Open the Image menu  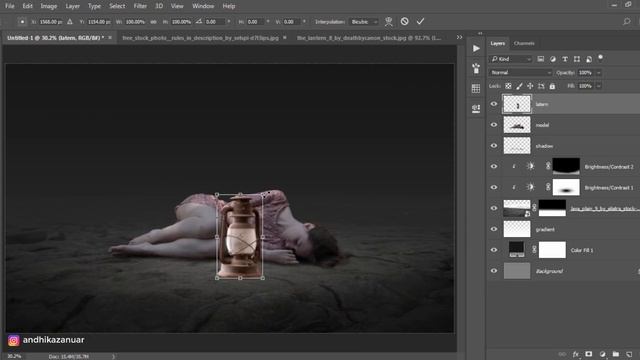tap(49, 6)
